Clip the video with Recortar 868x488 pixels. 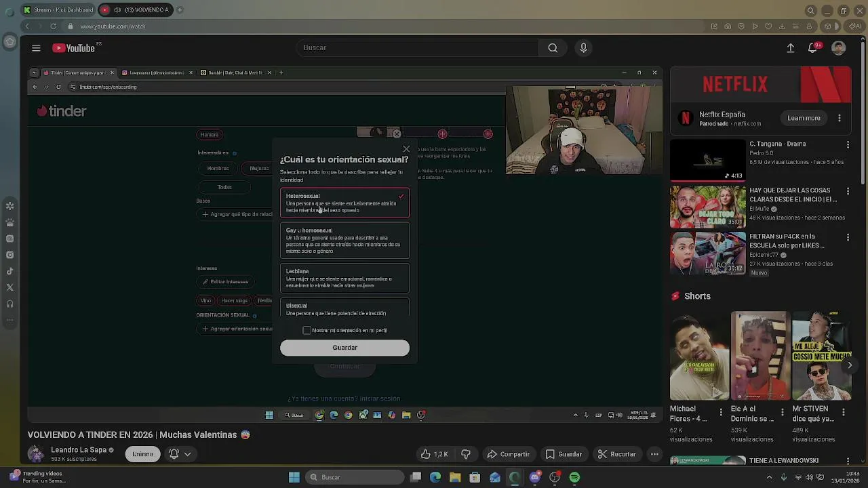coord(616,454)
